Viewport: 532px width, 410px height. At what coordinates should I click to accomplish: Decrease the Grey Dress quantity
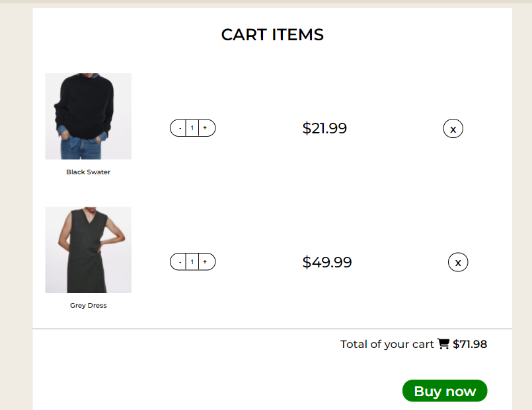click(x=179, y=261)
